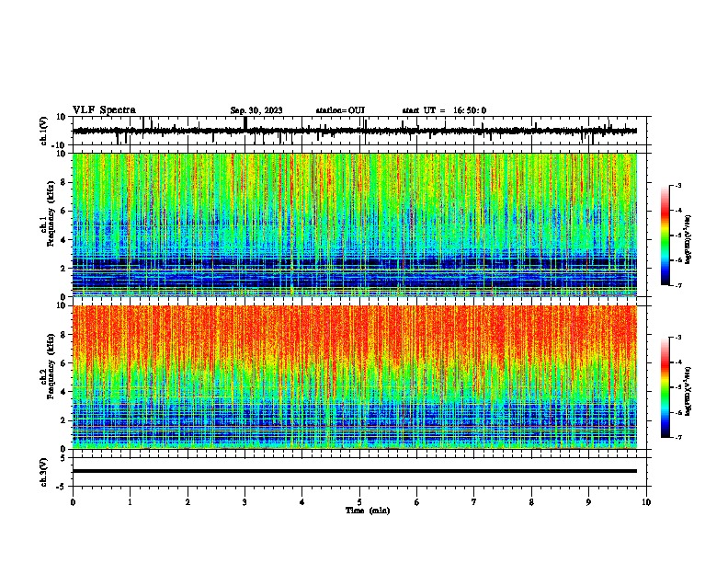The image size is (728, 563).
Task: Click the ch.2 spectrogram panel
Action: click(355, 377)
